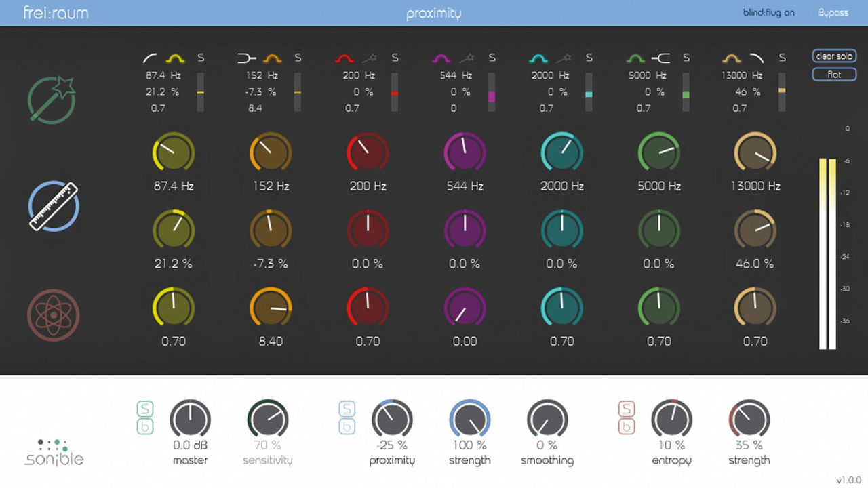Viewport: 868px width, 488px height.
Task: Click the orange 152 Hz frequency knob
Action: [x=271, y=153]
